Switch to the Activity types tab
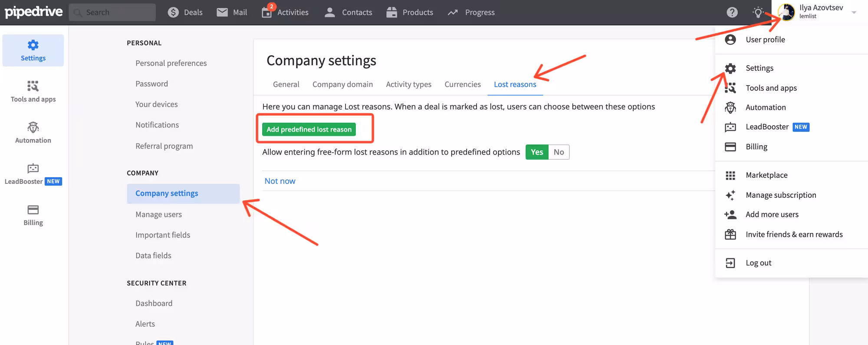The image size is (868, 345). 408,84
